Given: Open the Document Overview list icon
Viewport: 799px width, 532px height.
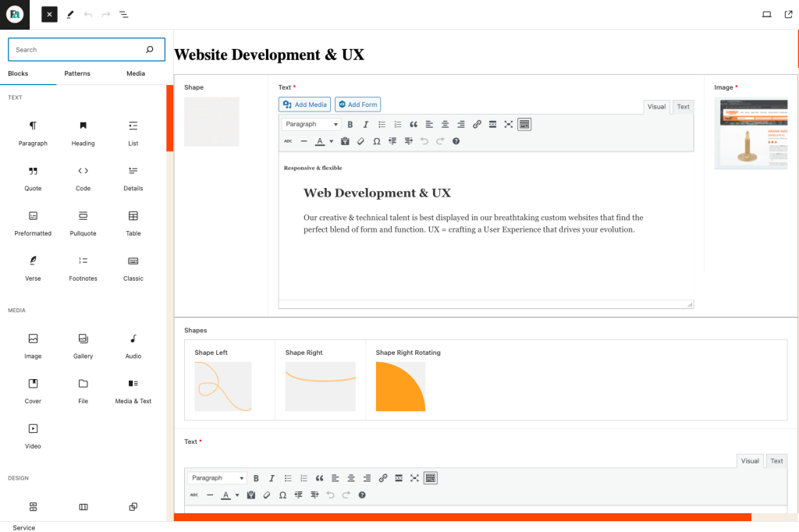Looking at the screenshot, I should coord(123,14).
